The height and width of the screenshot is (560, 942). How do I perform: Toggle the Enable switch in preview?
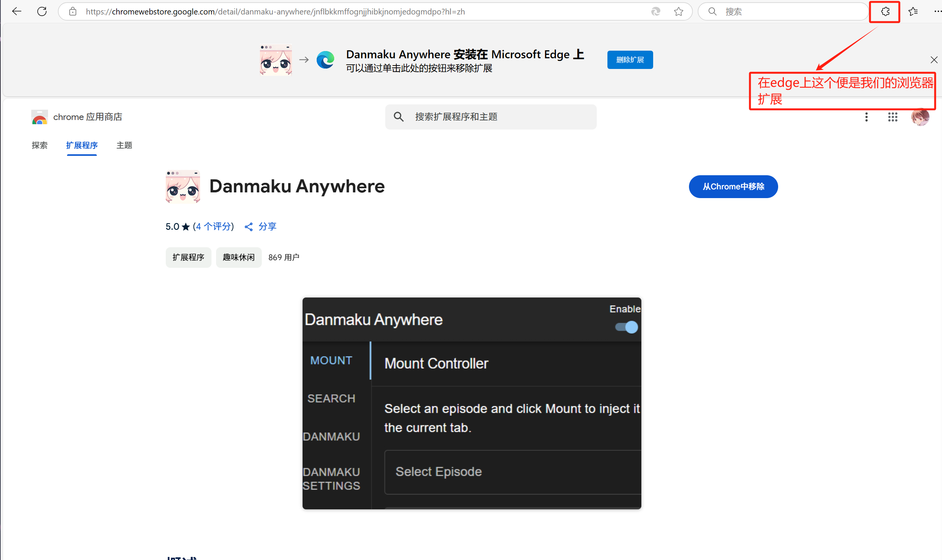(x=627, y=327)
